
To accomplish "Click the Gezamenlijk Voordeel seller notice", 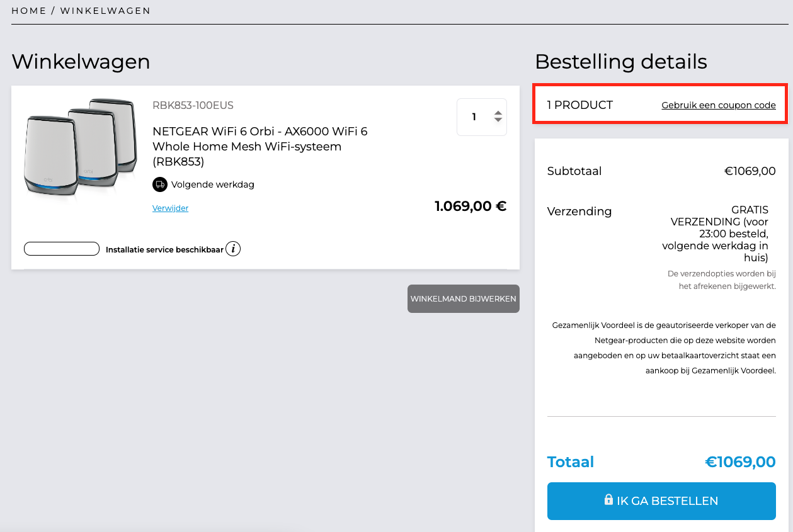I will click(x=664, y=348).
